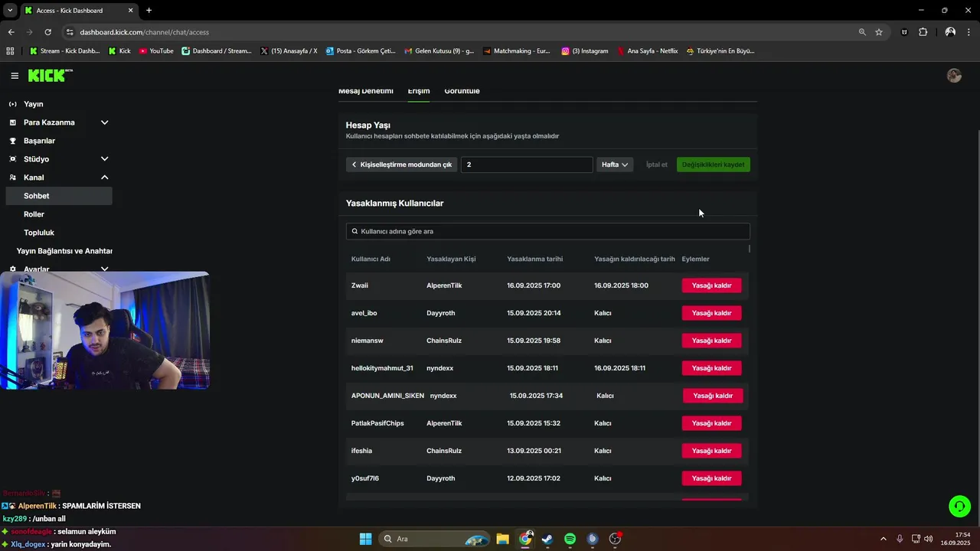Click the zoom magnifier in address bar
Screen dimensions: 980x551
tap(862, 32)
